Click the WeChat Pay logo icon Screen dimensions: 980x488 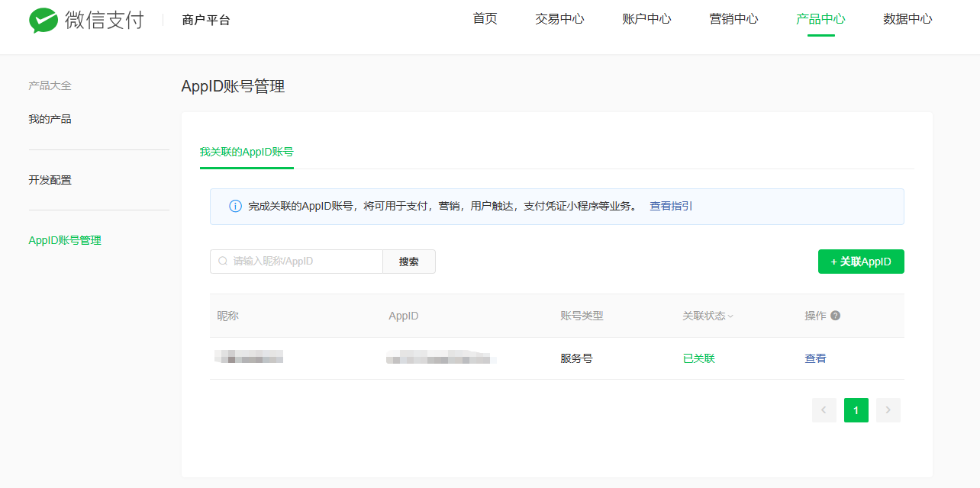click(43, 21)
